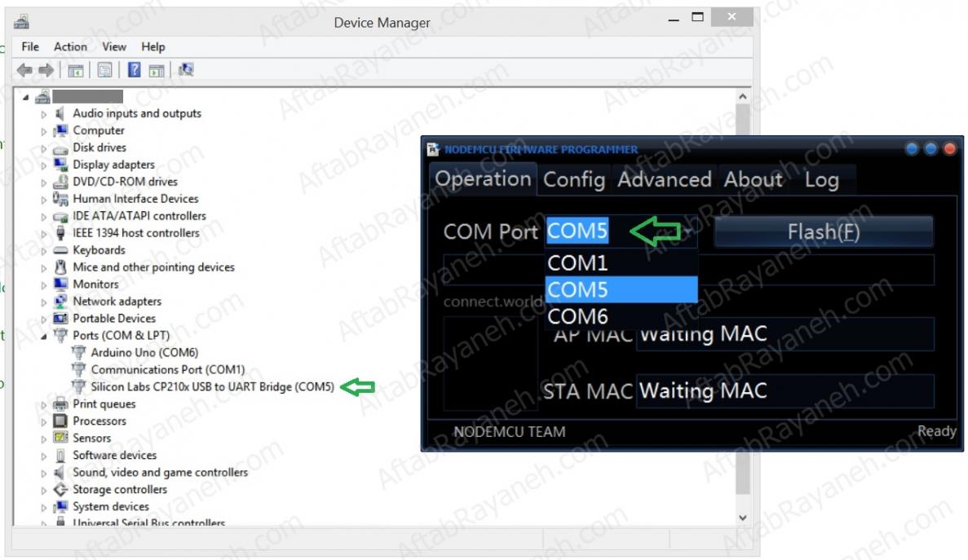The image size is (968, 560).
Task: Open the View menu
Action: (x=114, y=46)
